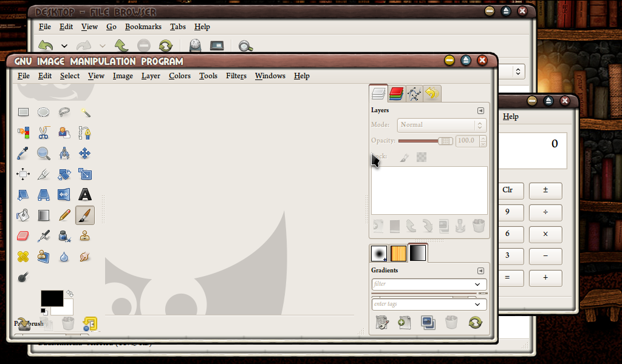
Task: Choose the Free Select lasso tool
Action: (x=64, y=112)
